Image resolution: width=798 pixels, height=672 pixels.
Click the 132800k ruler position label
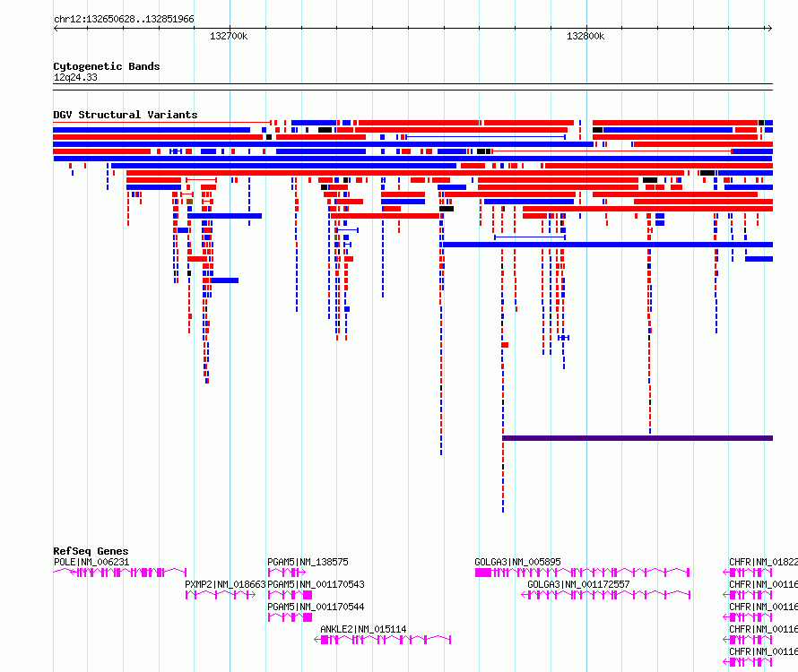(585, 36)
